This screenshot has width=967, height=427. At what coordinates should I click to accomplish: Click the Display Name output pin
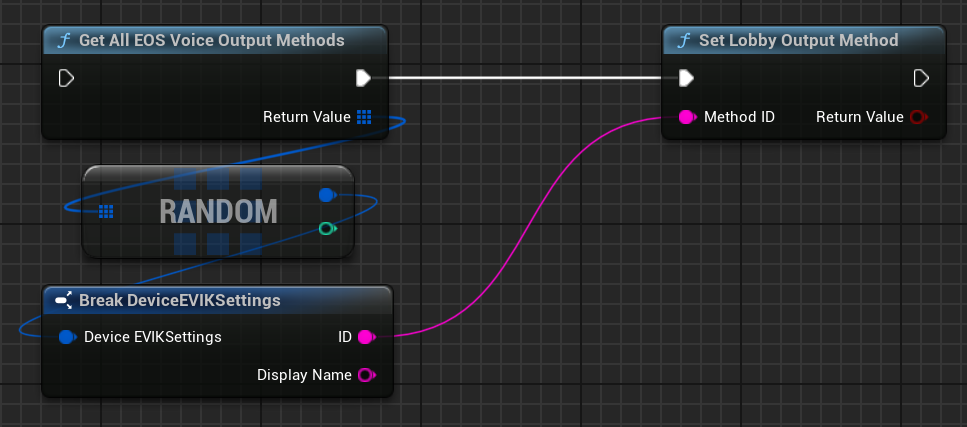click(365, 375)
